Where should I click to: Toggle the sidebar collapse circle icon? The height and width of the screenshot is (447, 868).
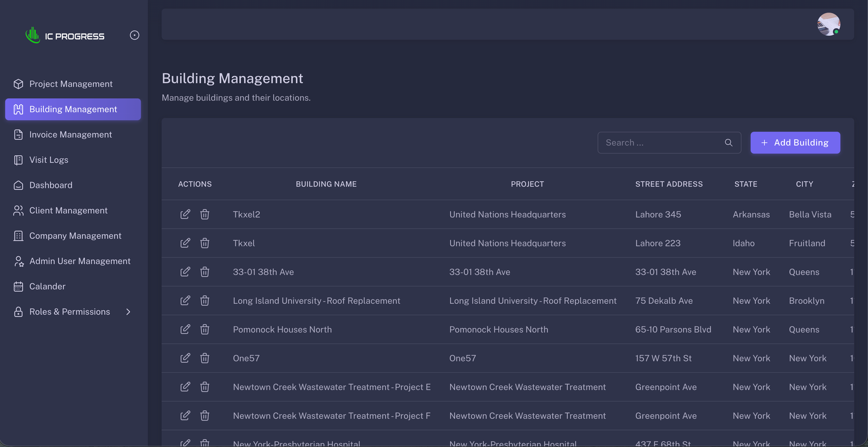pyautogui.click(x=135, y=35)
